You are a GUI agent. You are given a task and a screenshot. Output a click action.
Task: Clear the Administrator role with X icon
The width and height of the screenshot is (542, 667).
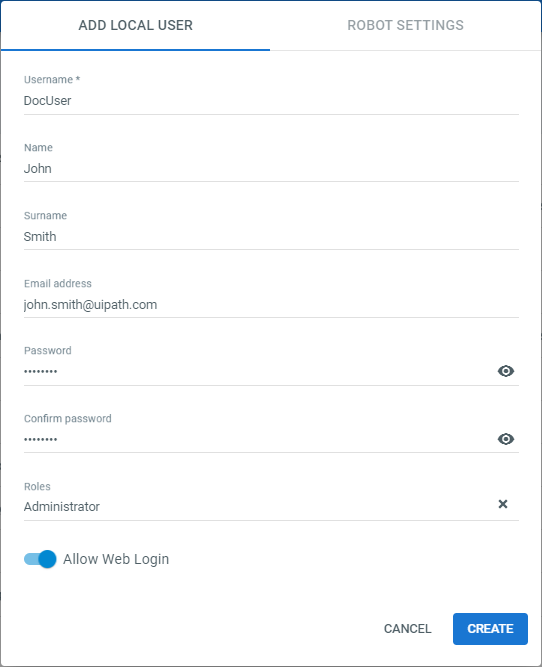(x=502, y=504)
